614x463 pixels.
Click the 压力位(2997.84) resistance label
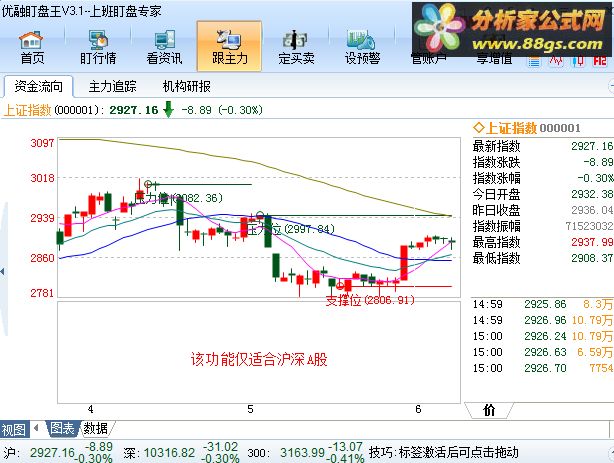(x=291, y=229)
